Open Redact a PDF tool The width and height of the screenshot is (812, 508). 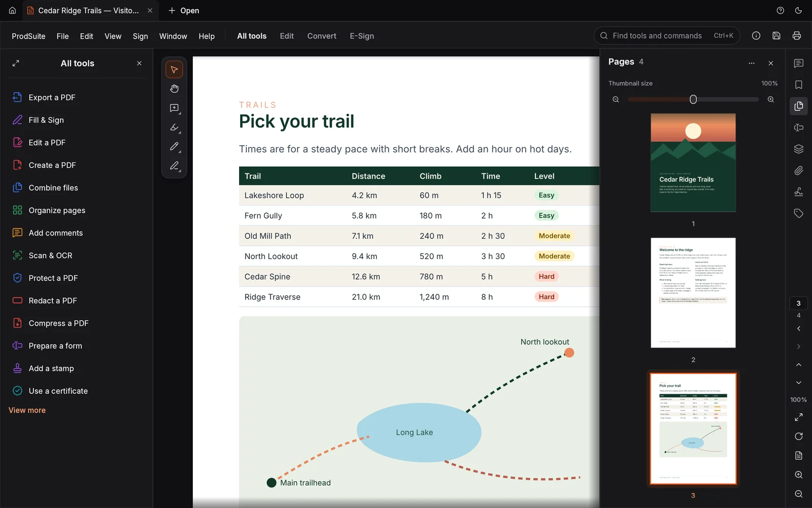77,301
